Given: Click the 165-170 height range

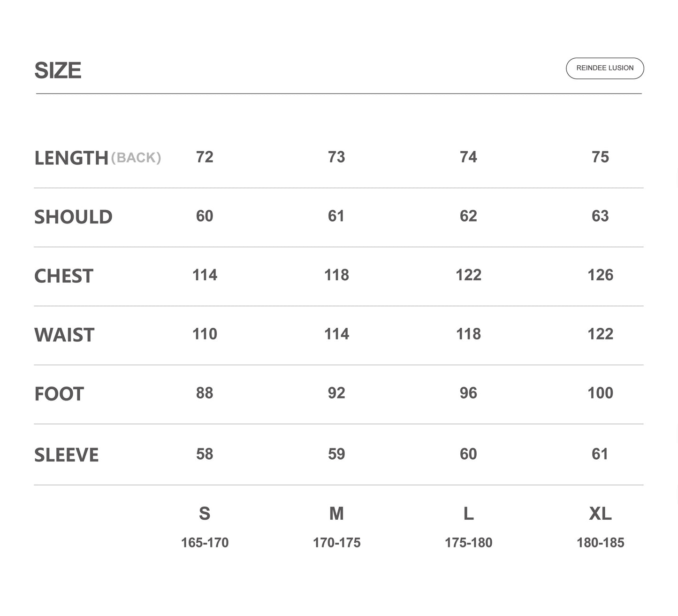Looking at the screenshot, I should [205, 543].
